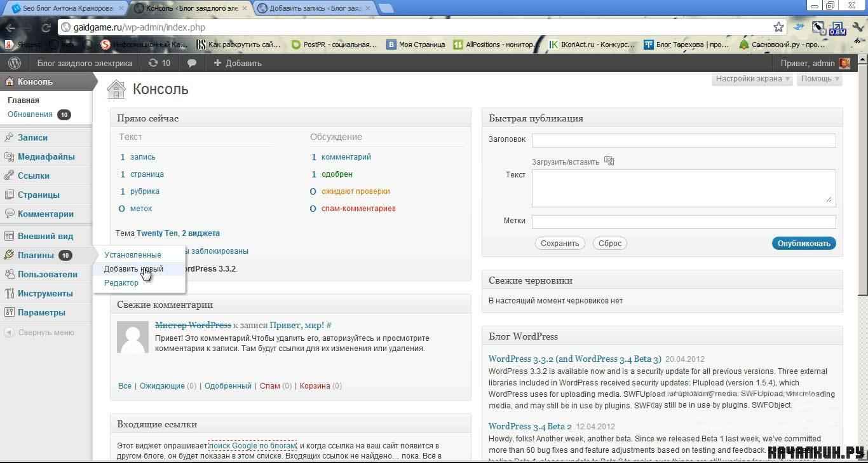Focus the Заголовок input field
The image size is (868, 463).
[684, 140]
